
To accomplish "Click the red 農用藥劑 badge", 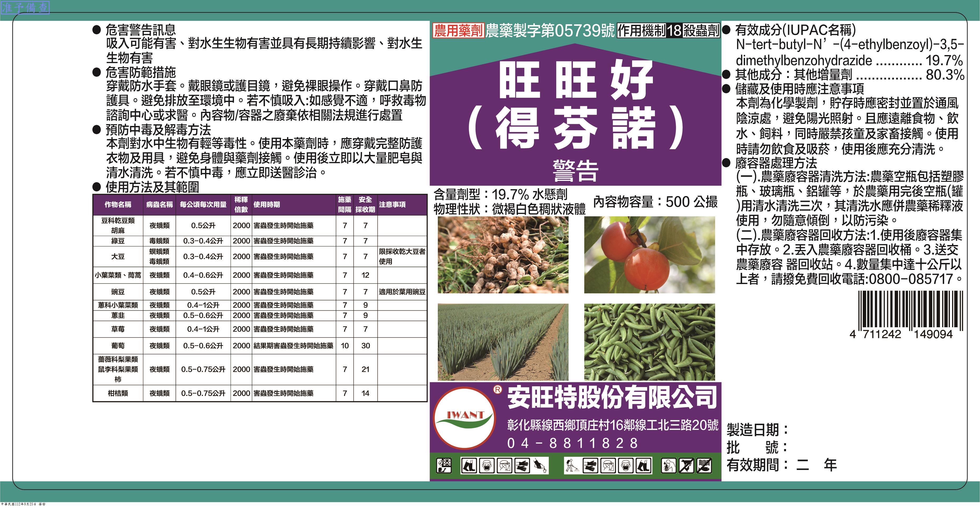I will tap(458, 31).
